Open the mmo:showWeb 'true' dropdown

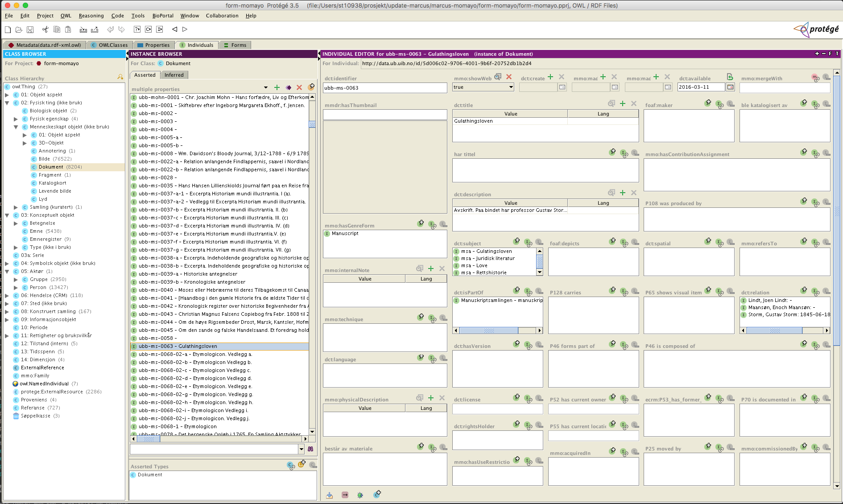pos(511,87)
